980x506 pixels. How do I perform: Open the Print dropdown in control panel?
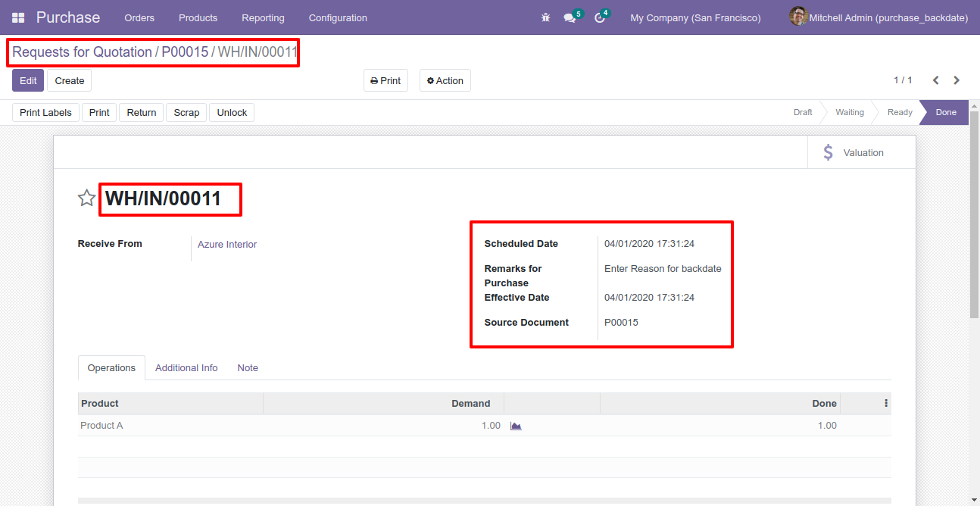pos(385,80)
